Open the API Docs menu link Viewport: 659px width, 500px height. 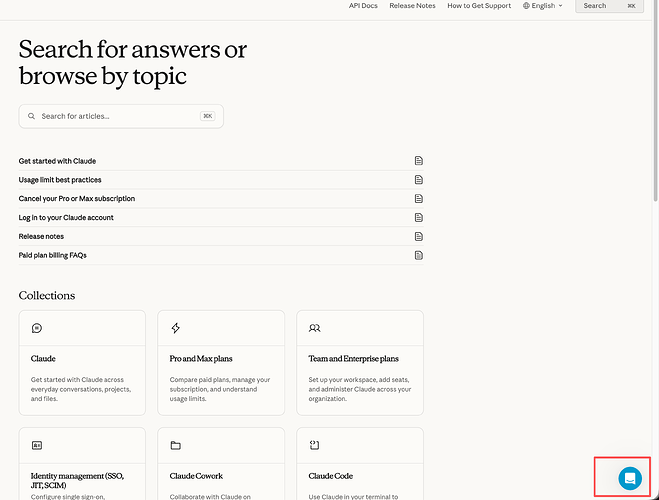tap(363, 6)
